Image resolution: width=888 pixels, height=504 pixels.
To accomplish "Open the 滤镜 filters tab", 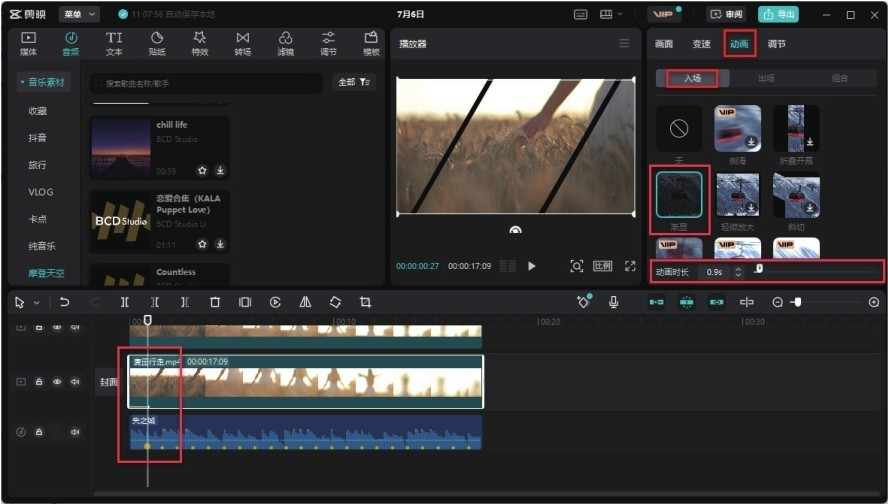I will click(x=285, y=44).
